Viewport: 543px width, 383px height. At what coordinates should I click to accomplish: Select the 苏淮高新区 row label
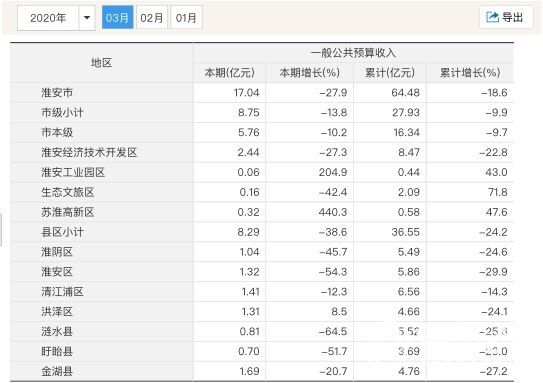(x=68, y=212)
